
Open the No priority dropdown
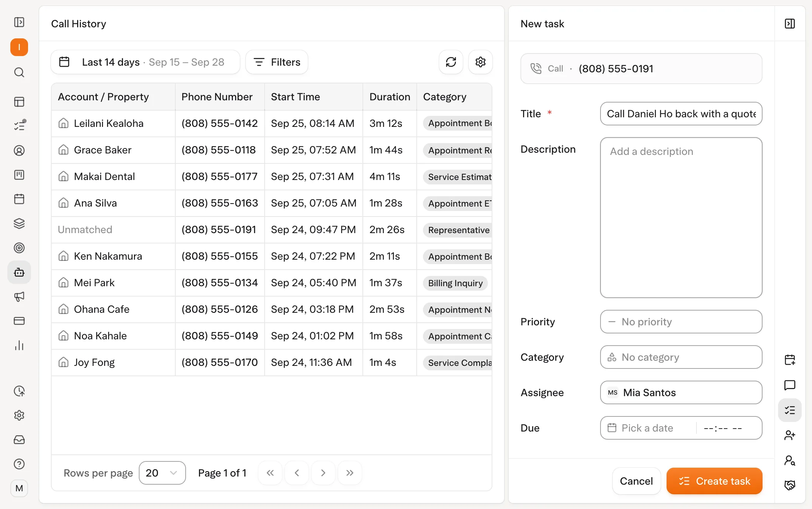[681, 322]
